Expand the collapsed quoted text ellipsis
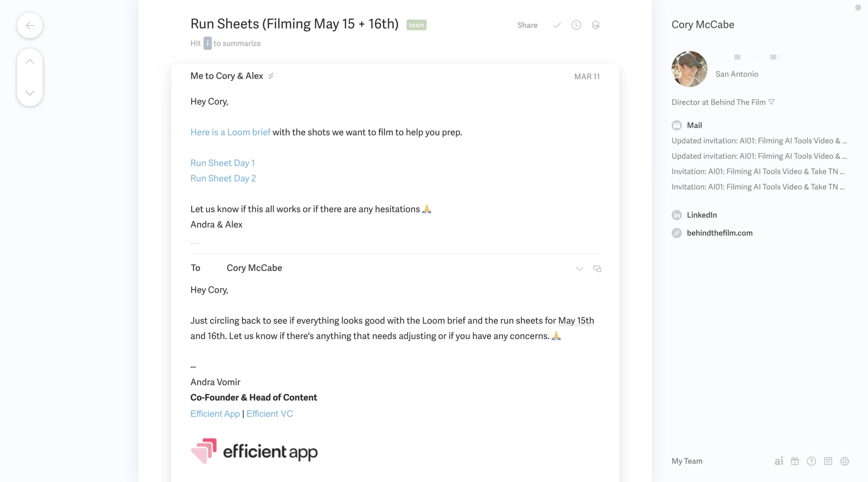Viewport: 868px width, 482px height. click(x=195, y=242)
